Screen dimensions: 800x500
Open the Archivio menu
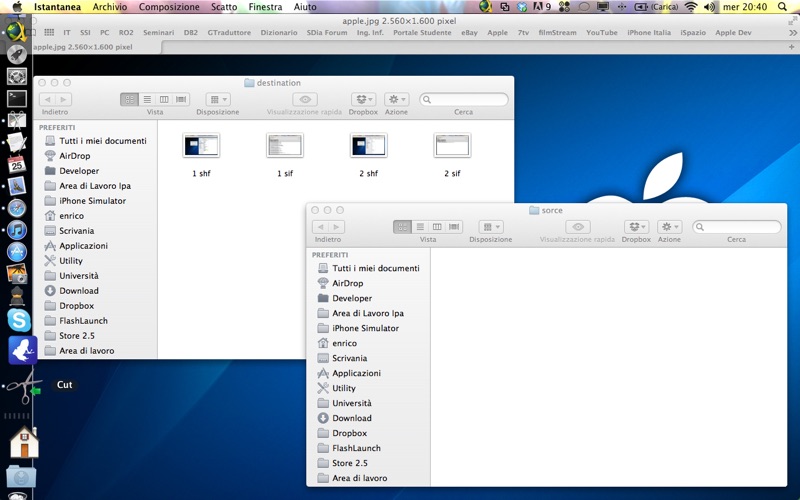coord(110,7)
